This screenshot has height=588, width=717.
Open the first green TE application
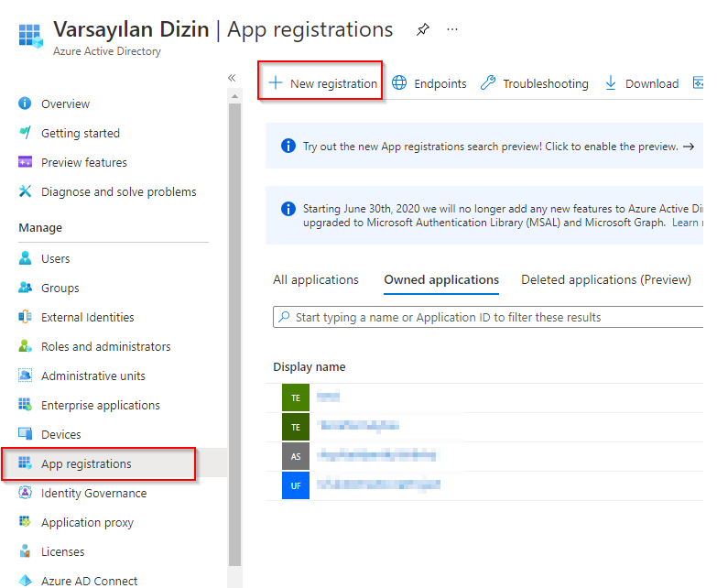click(x=484, y=397)
